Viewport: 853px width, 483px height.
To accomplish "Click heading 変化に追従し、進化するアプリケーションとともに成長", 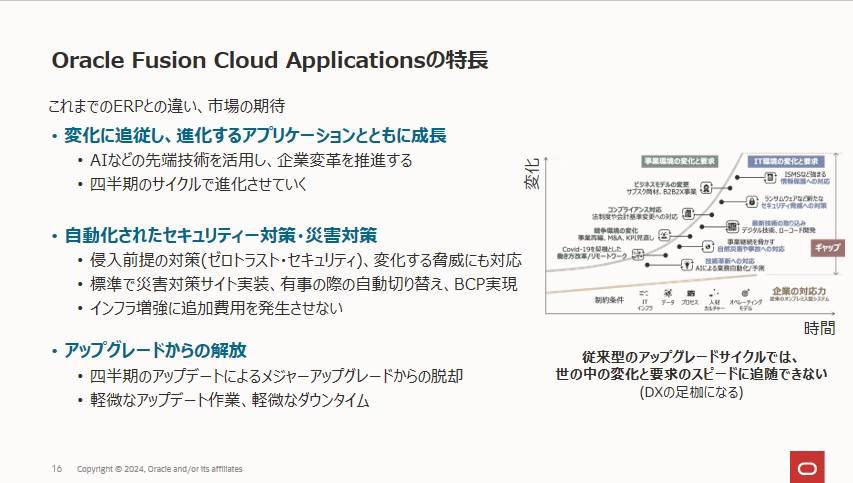I will 256,135.
